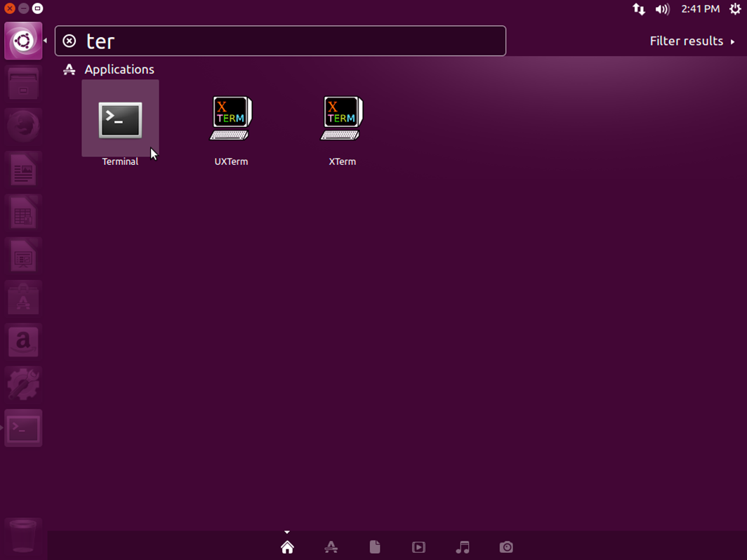747x560 pixels.
Task: Open System Settings from the launcher
Action: 23,385
